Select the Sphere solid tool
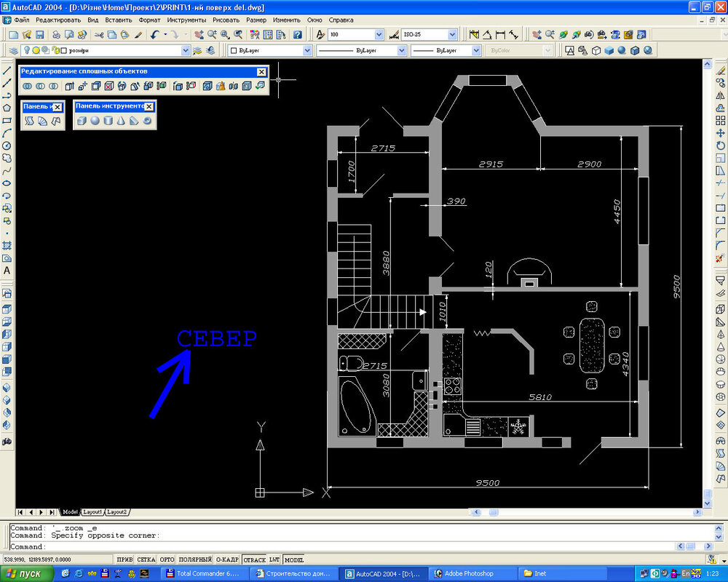This screenshot has height=582, width=728. (95, 121)
